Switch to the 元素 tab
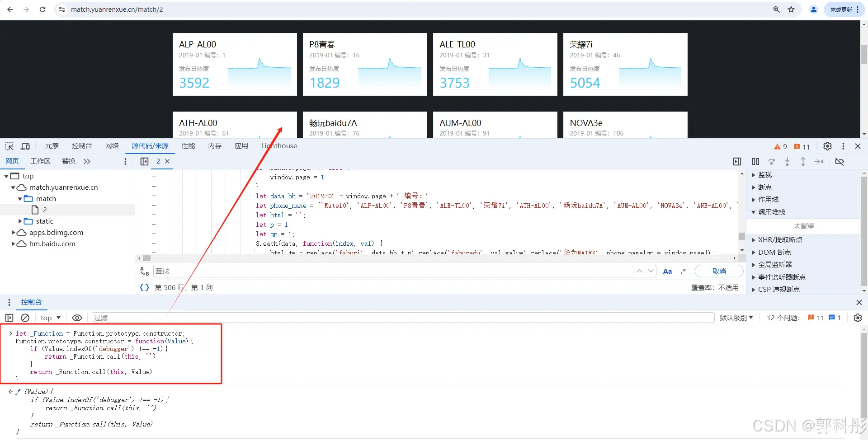868x440 pixels. [52, 145]
